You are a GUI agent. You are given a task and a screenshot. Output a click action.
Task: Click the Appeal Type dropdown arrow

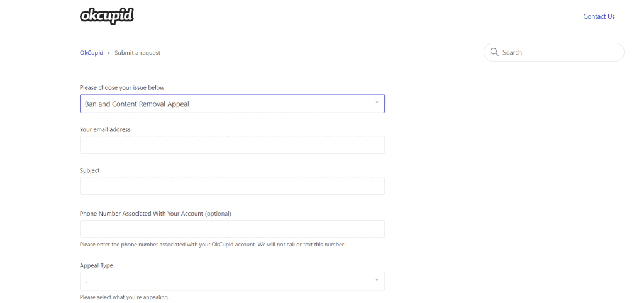[x=377, y=280]
